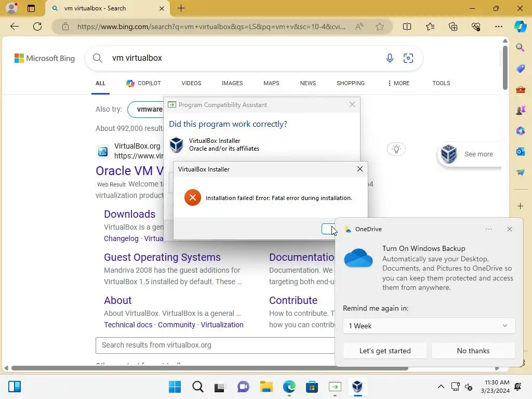Click the vertical page scrollbar
532x399 pixels.
click(x=505, y=68)
